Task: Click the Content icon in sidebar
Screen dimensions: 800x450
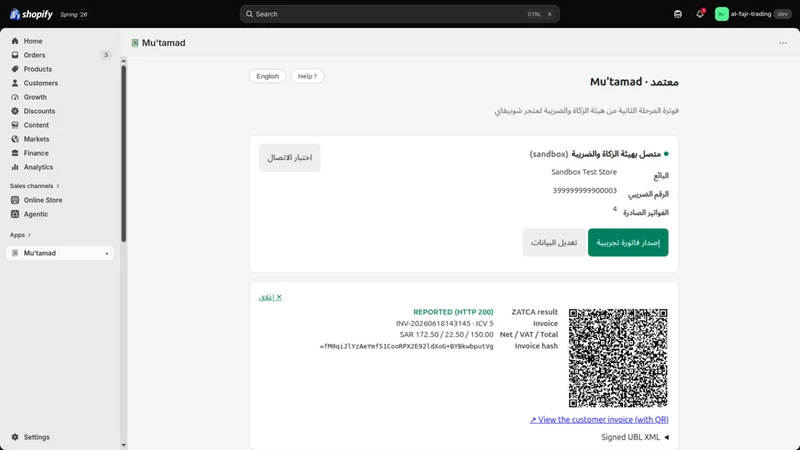Action: tap(15, 125)
